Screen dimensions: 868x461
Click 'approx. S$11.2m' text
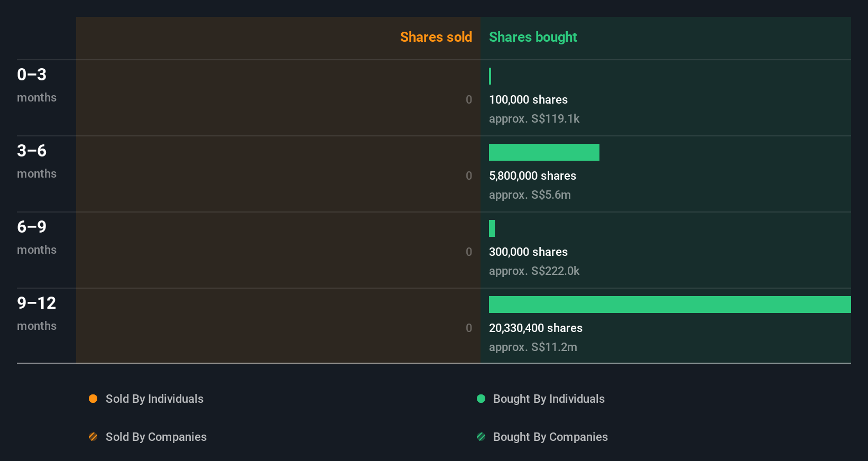pos(533,347)
